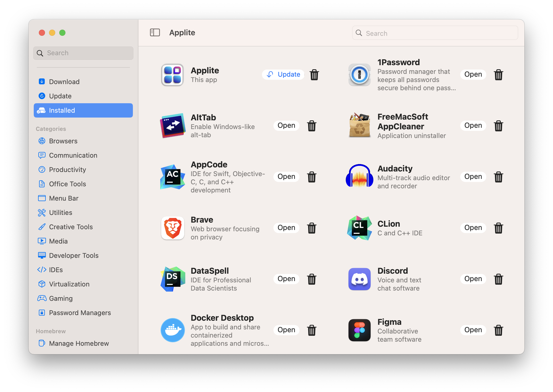Open Audacity from the list
This screenshot has width=553, height=392.
(473, 177)
